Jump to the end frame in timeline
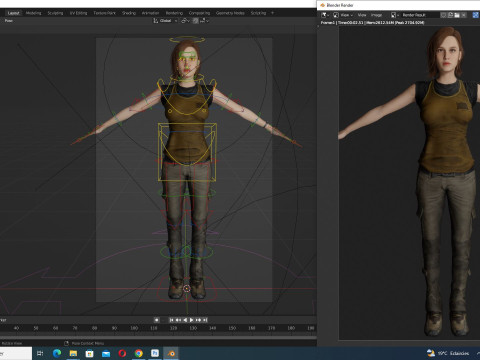This screenshot has height=360, width=480. point(205,320)
